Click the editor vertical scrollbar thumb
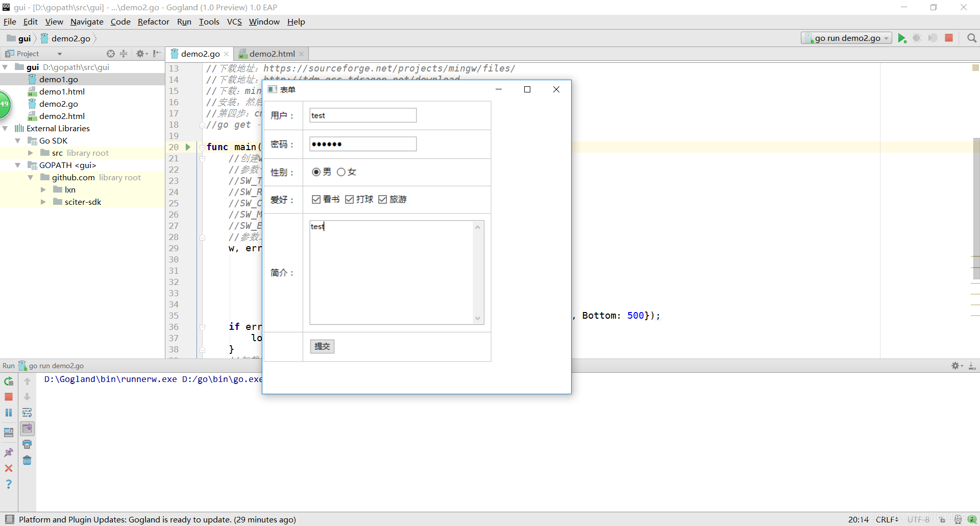 pos(976,208)
